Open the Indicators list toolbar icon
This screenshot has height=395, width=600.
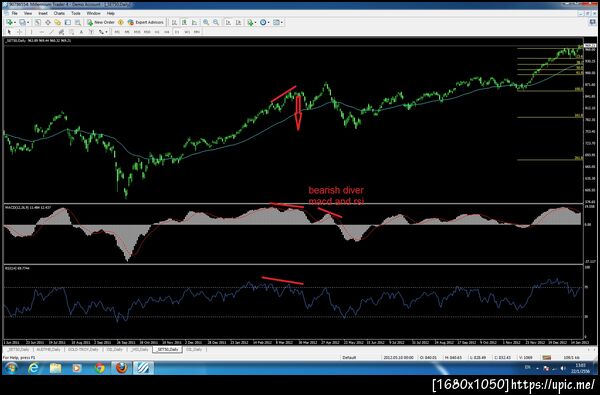(250, 22)
